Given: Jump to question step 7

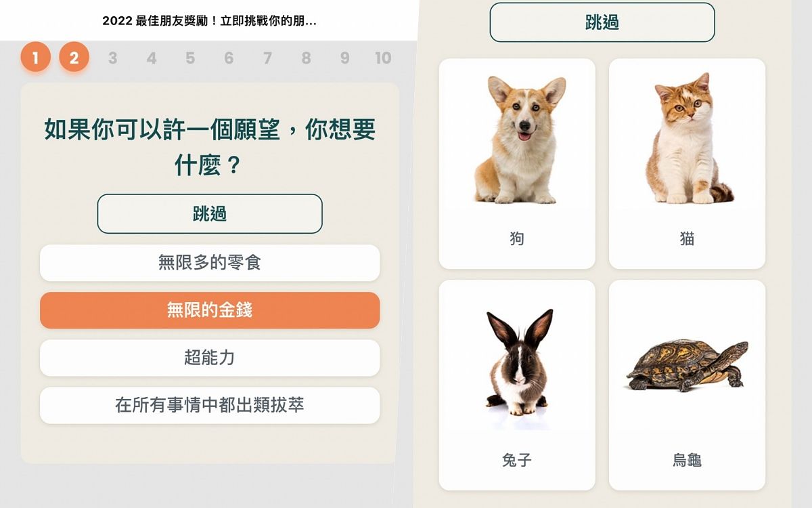Looking at the screenshot, I should point(267,58).
